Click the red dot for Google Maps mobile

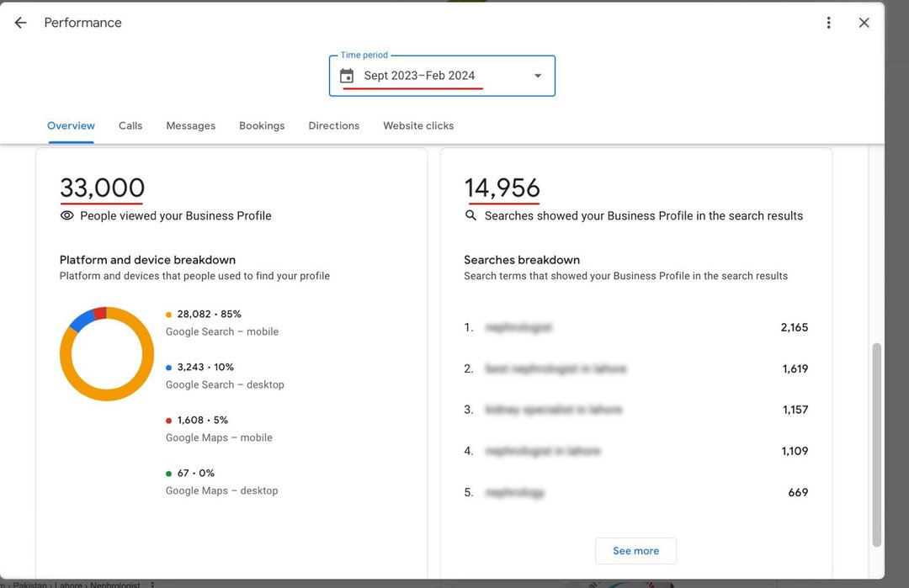(x=168, y=421)
